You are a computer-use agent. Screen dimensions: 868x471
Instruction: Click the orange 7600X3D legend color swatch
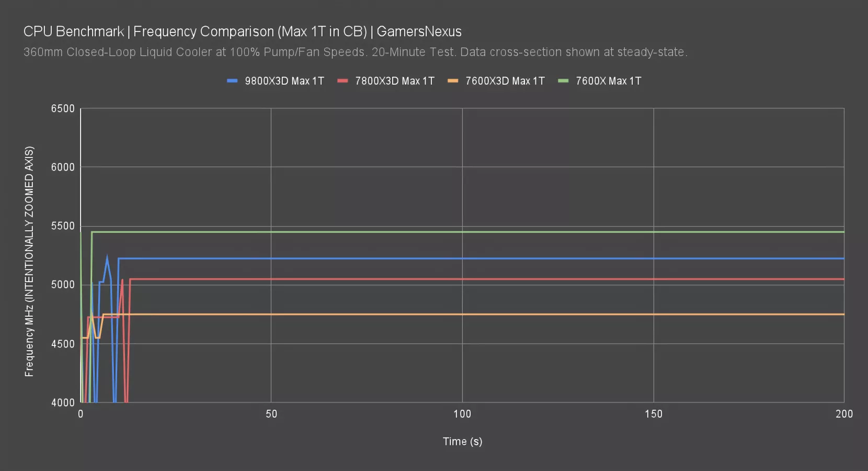click(x=453, y=81)
